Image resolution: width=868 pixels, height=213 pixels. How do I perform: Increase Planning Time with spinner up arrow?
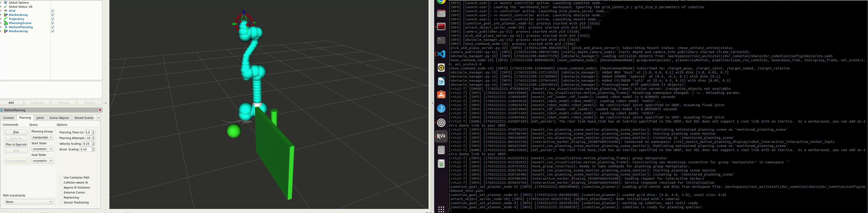pyautogui.click(x=93, y=131)
